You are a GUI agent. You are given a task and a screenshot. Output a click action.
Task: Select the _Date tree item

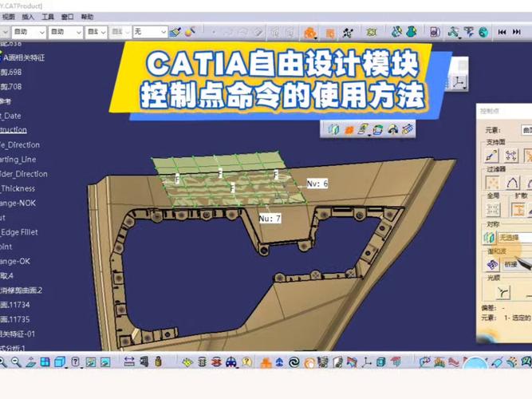(10, 116)
